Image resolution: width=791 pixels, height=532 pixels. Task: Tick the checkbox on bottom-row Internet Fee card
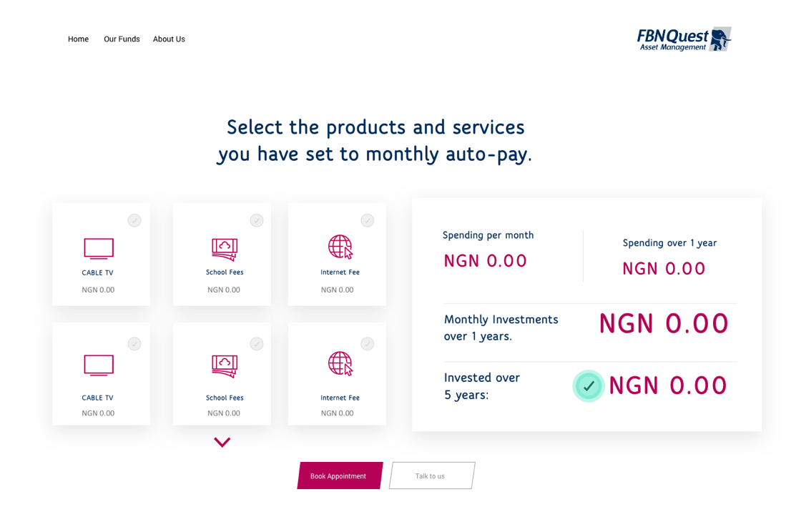click(368, 344)
